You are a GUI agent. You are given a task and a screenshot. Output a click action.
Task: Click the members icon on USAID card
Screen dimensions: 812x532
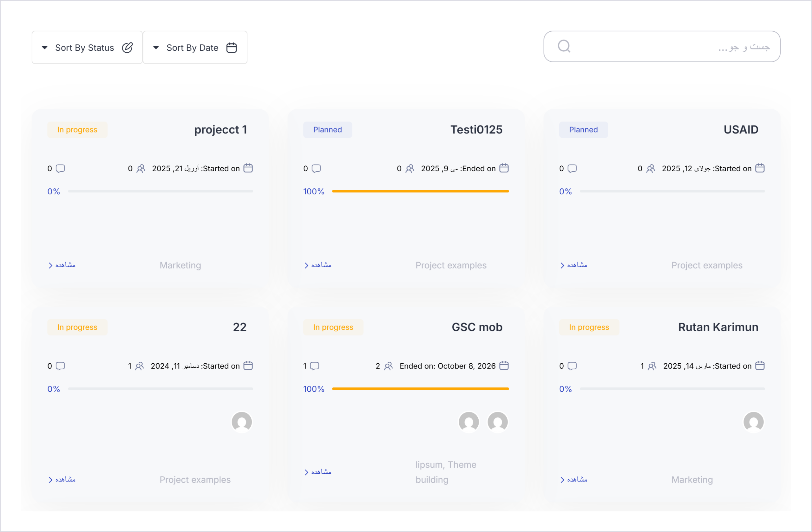coord(651,168)
